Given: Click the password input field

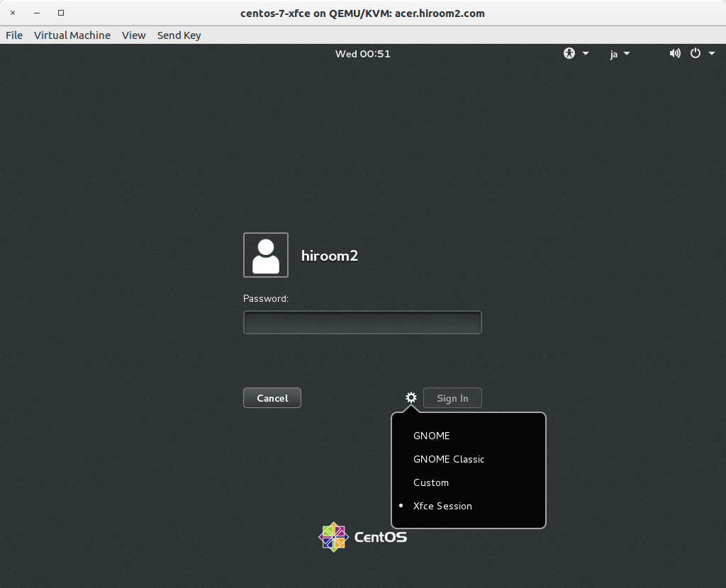Looking at the screenshot, I should click(x=362, y=322).
